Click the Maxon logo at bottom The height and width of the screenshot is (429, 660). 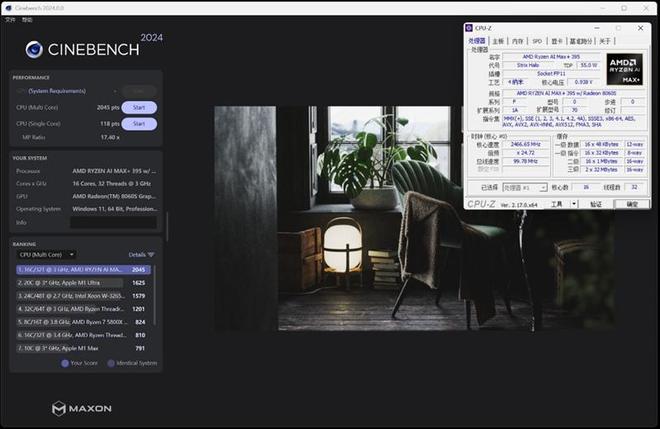click(82, 408)
